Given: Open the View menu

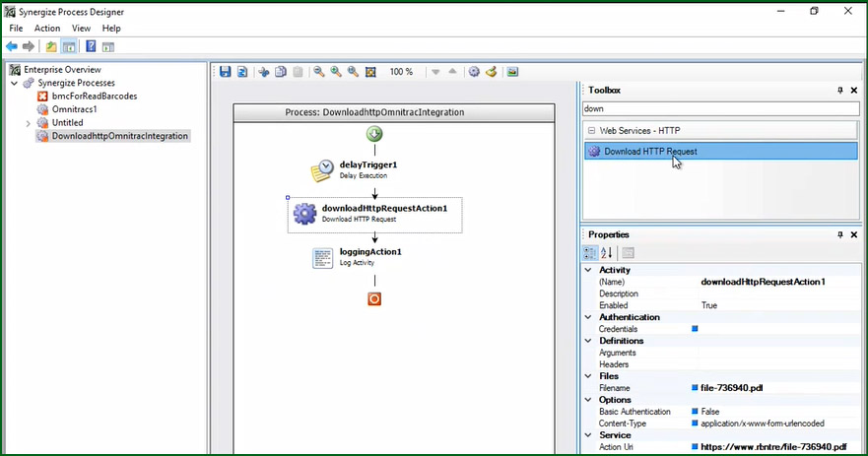Looking at the screenshot, I should pyautogui.click(x=81, y=29).
